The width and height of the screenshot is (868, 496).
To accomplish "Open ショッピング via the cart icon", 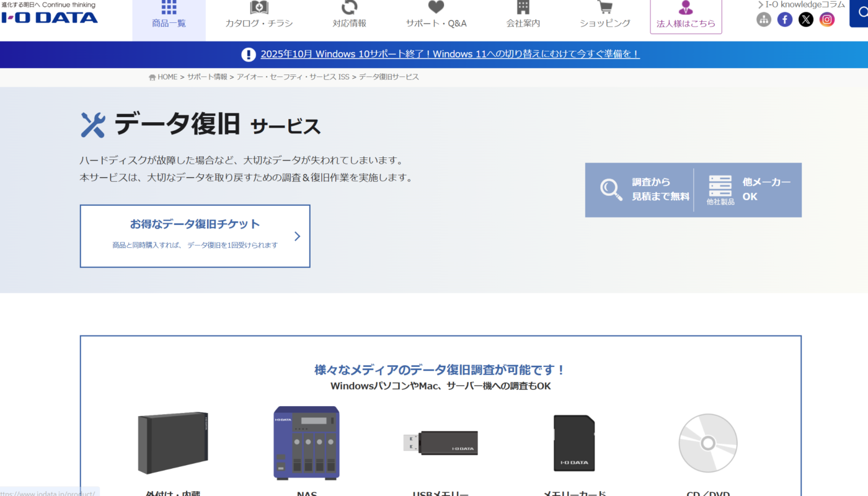I will click(x=604, y=7).
